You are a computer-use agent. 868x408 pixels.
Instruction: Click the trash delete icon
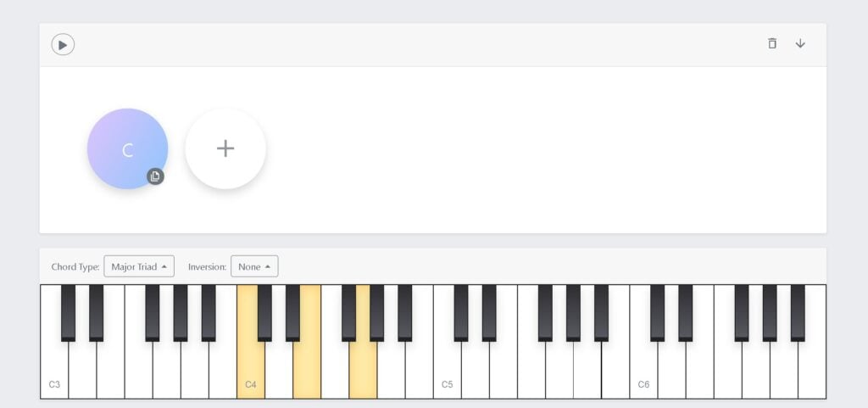(771, 43)
